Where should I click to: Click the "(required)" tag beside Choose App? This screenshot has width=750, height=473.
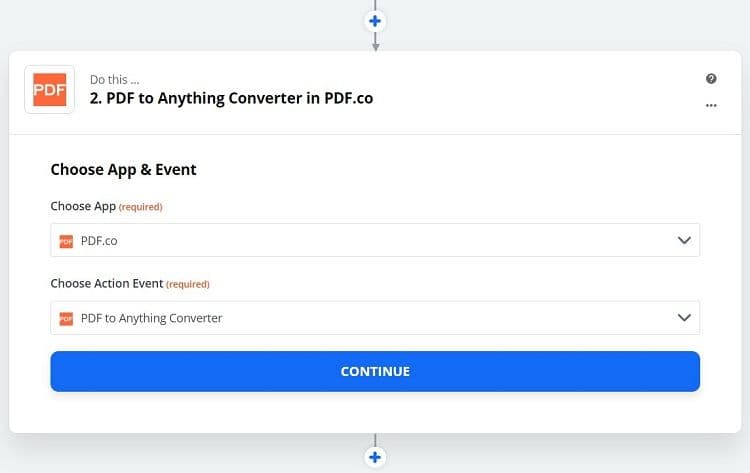pyautogui.click(x=140, y=207)
